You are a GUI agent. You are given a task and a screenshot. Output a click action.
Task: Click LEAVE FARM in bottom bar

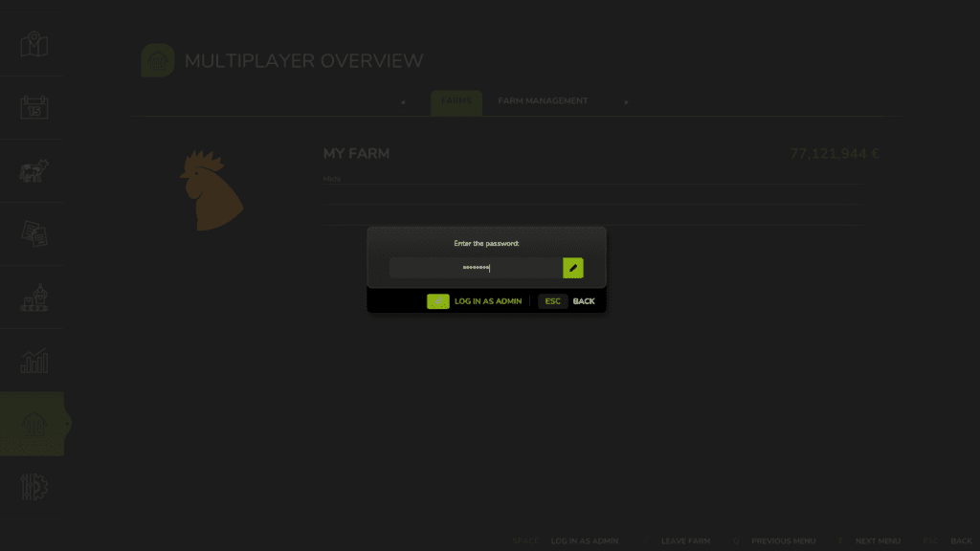pos(685,541)
